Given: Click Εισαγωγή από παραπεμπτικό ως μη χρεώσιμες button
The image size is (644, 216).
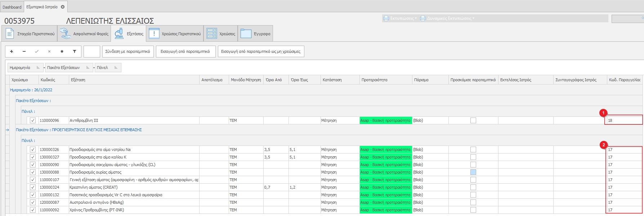Looking at the screenshot, I should click(261, 51).
